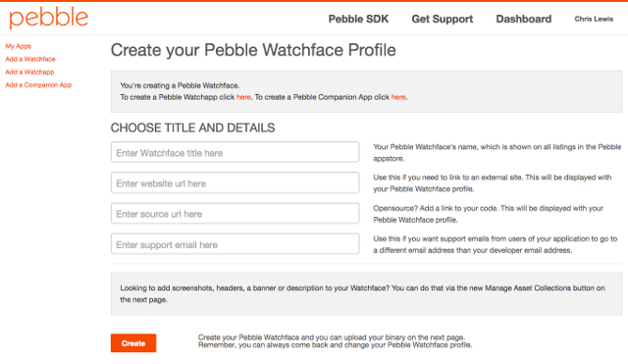Focus the source url field
This screenshot has width=628, height=364.
235,214
